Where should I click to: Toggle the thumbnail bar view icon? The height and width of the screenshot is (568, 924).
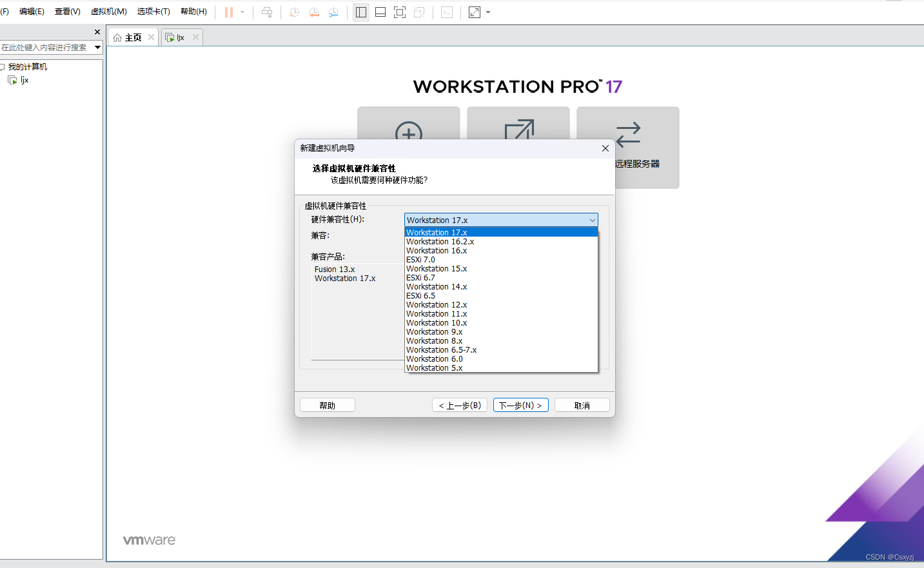pos(380,12)
